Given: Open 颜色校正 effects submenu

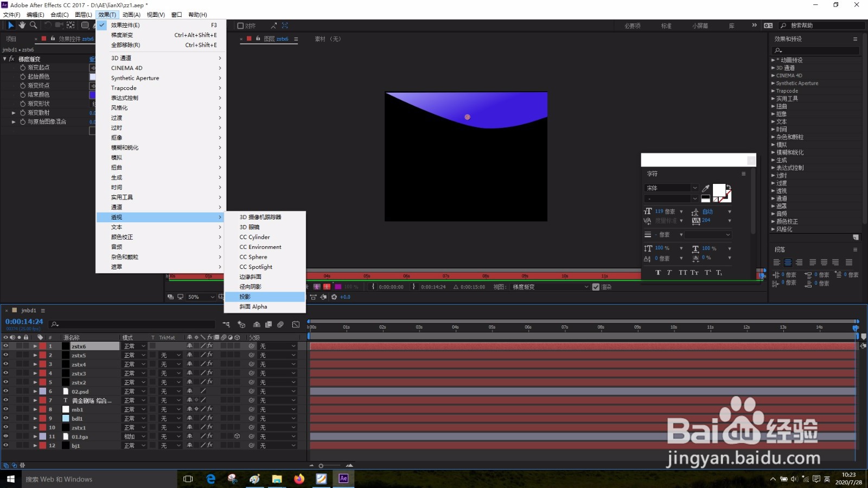Looking at the screenshot, I should coord(161,237).
